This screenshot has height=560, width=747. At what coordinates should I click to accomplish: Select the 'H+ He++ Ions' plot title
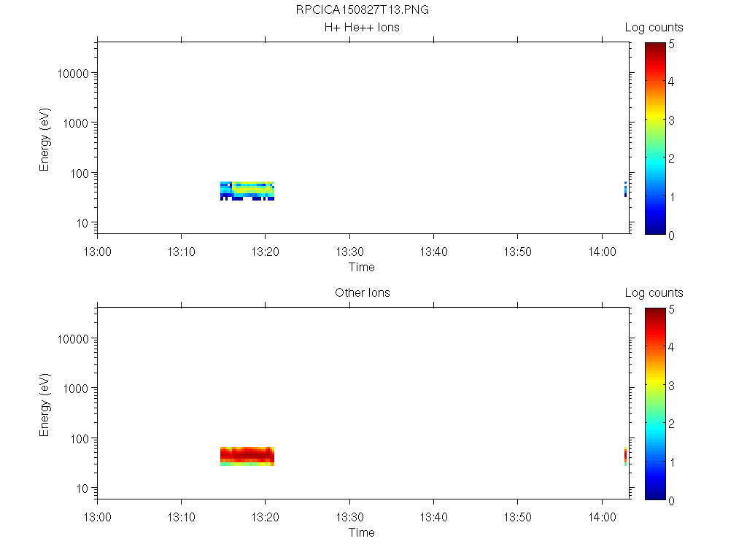pyautogui.click(x=362, y=27)
